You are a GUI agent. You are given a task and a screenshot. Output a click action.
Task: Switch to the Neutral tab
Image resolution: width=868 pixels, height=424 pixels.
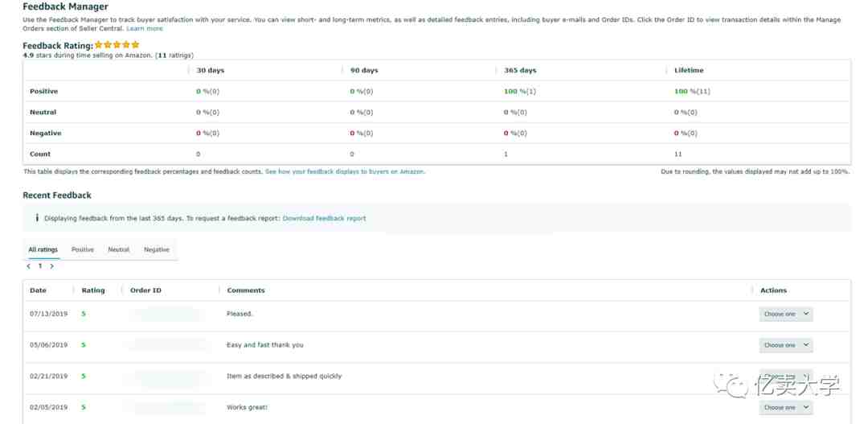118,250
